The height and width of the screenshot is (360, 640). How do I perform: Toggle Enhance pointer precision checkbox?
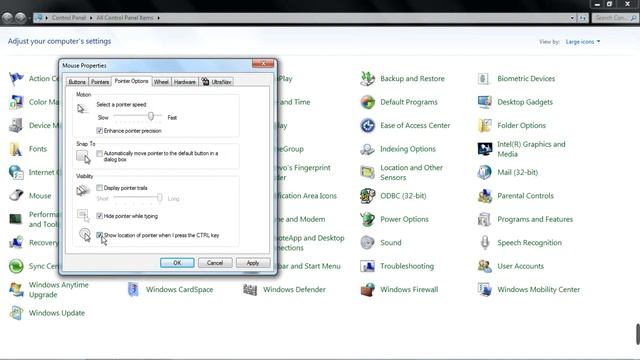(99, 131)
